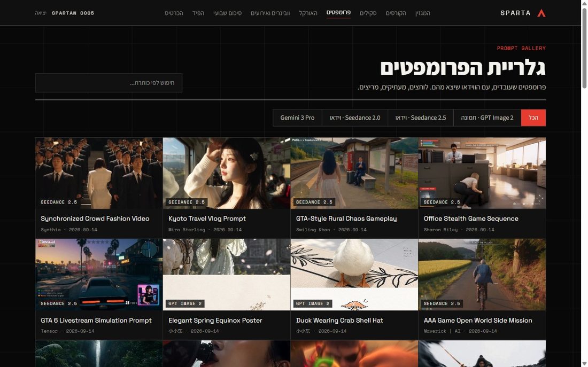Click the גלריית הפרומפטים heading

463,68
